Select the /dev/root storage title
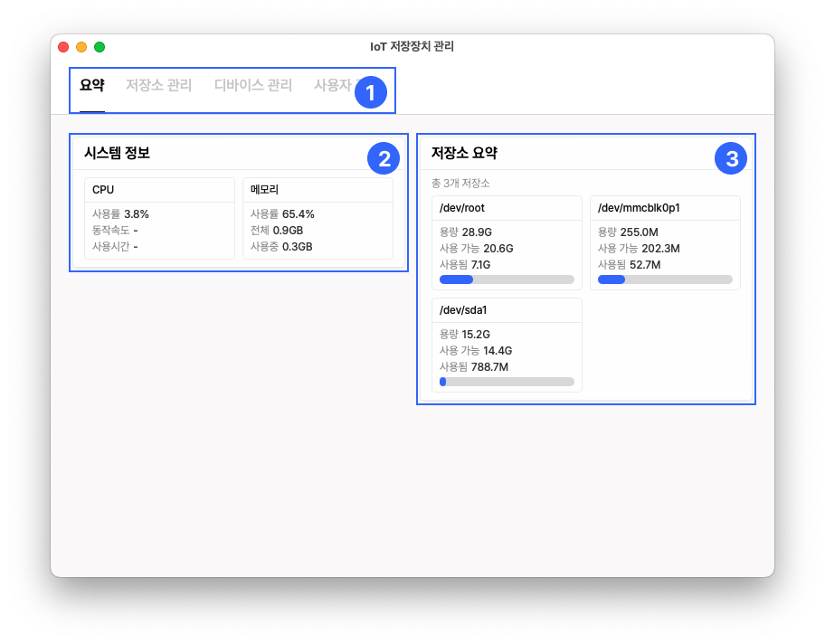825x644 pixels. [462, 208]
